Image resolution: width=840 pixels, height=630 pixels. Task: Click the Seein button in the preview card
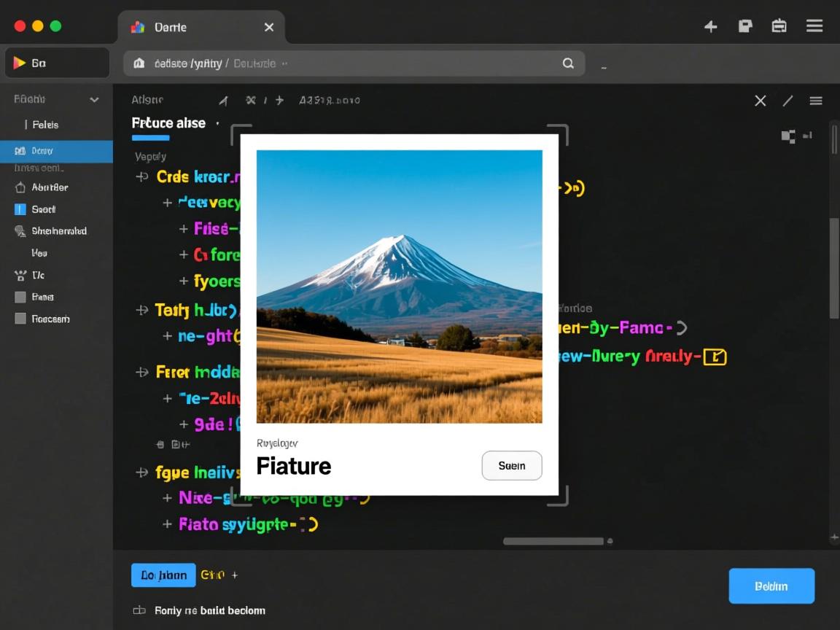click(512, 465)
